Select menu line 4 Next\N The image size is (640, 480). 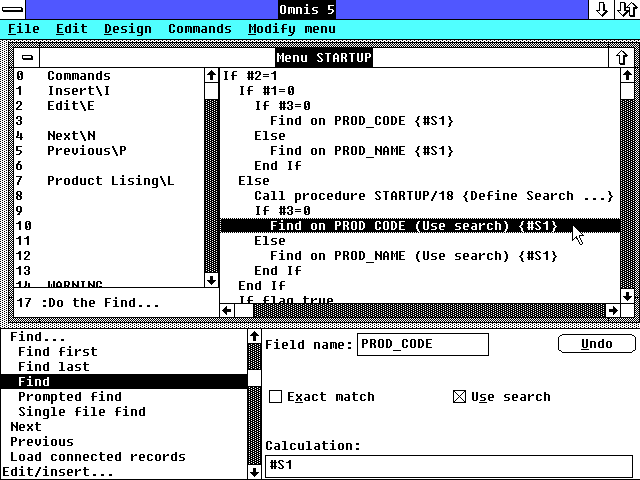point(109,136)
